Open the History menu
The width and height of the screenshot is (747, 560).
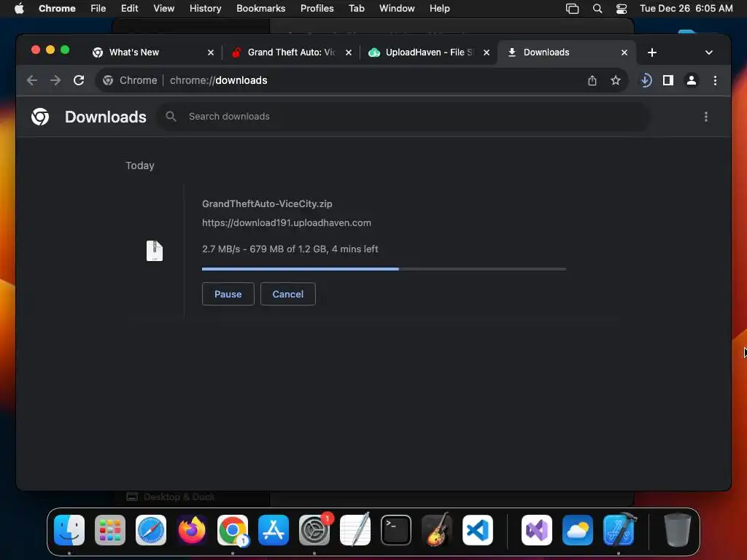[205, 9]
